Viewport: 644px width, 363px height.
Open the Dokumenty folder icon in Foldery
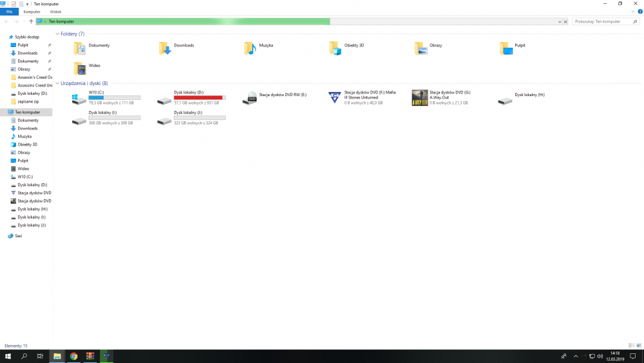(x=79, y=48)
